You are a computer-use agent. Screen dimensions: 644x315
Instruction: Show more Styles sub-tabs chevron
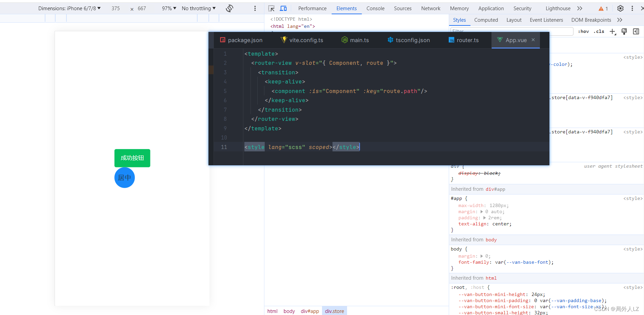[620, 20]
